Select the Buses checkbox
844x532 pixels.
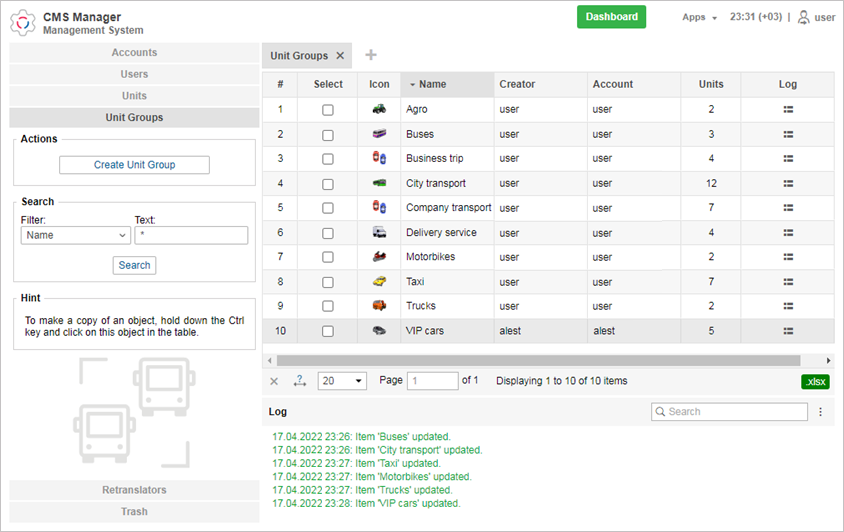pyautogui.click(x=328, y=134)
